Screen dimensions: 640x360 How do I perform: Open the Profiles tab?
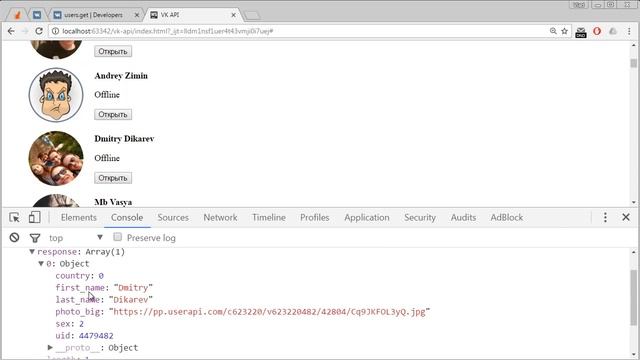point(315,218)
